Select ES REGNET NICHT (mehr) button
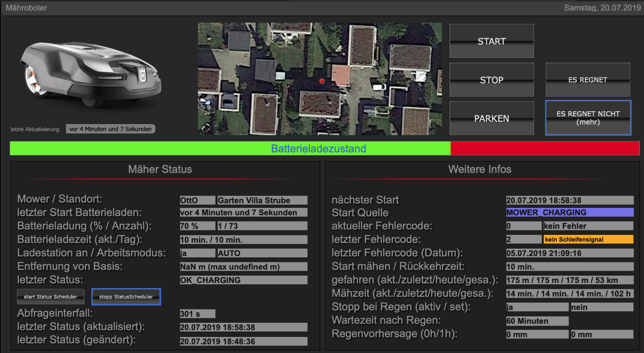Image resolution: width=644 pixels, height=353 pixels. click(x=588, y=118)
